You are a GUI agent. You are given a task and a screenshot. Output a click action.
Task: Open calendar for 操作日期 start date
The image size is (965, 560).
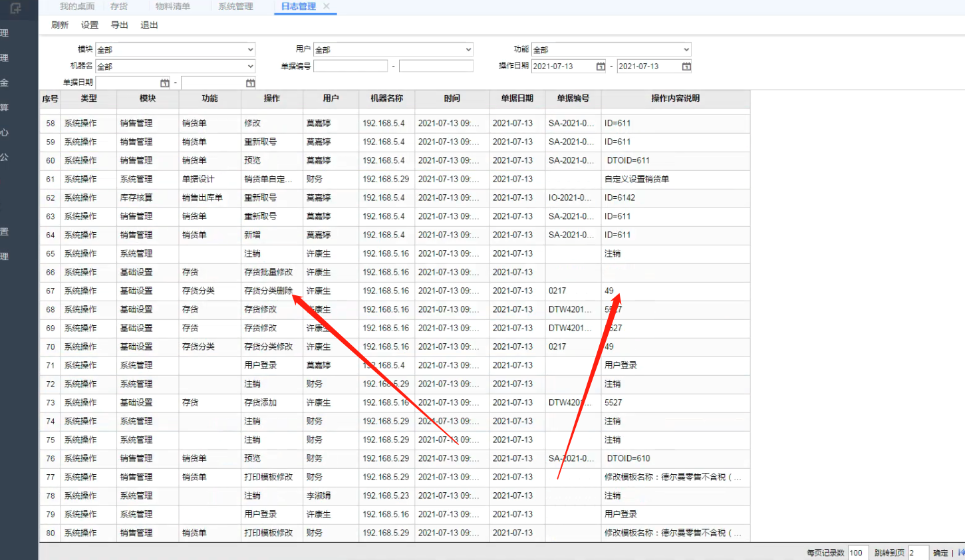coord(601,67)
